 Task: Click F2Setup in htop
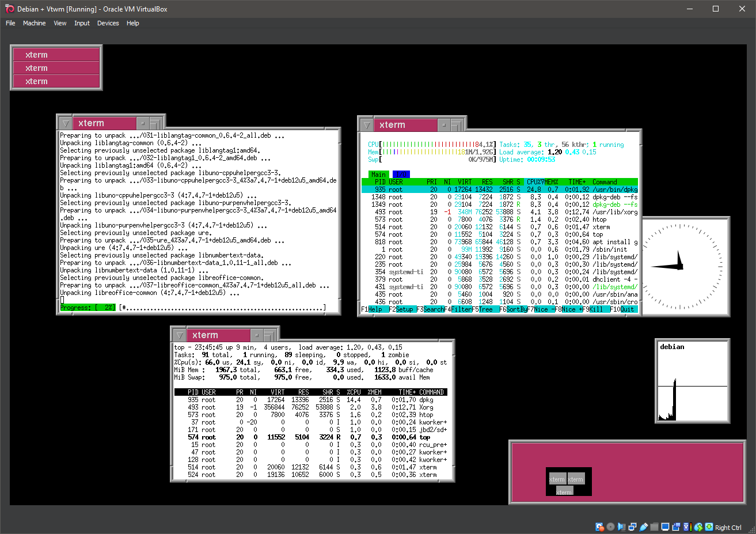pos(404,309)
